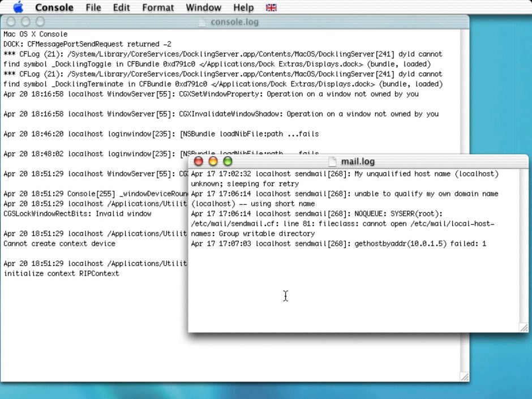The width and height of the screenshot is (532, 399).
Task: Click the CGXSetWindowProperty log line
Action: pos(211,94)
